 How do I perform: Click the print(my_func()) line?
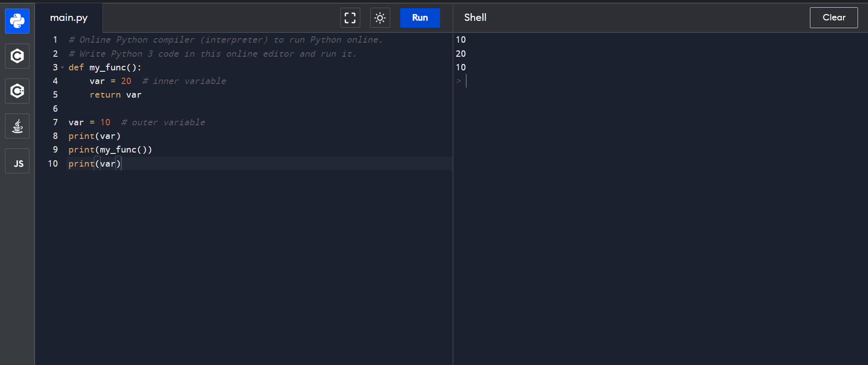pyautogui.click(x=110, y=150)
